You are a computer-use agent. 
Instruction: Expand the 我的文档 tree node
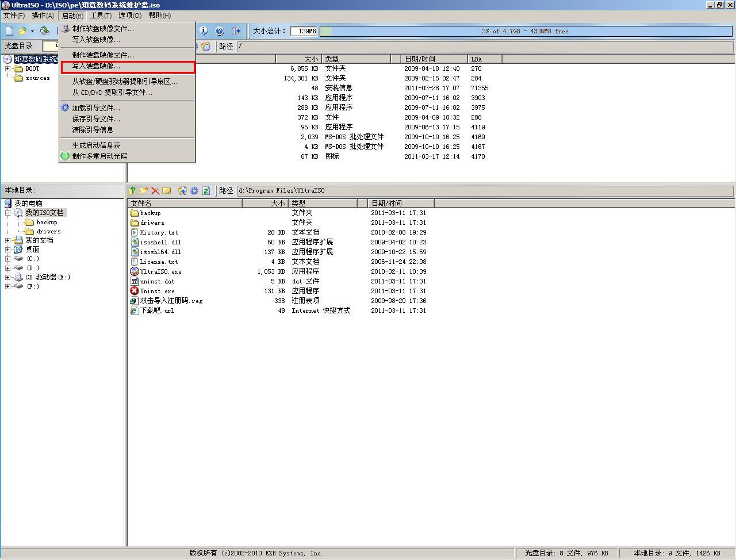(8, 240)
